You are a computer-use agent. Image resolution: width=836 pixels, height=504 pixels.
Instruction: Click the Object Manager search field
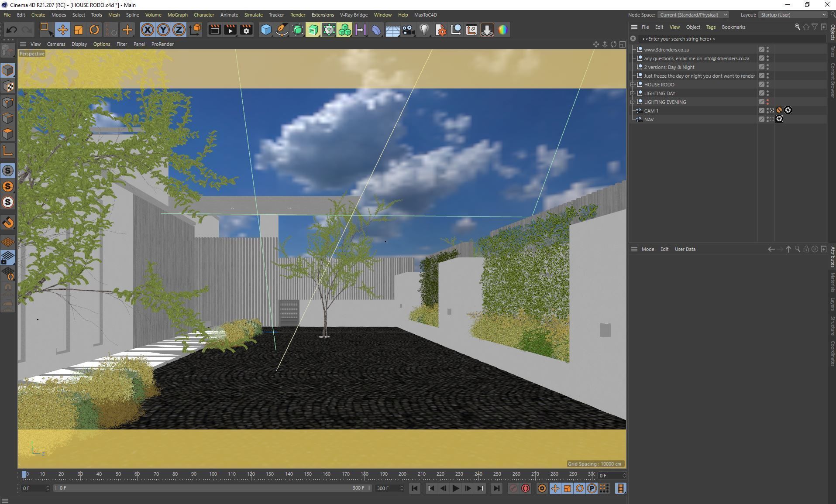pyautogui.click(x=731, y=39)
